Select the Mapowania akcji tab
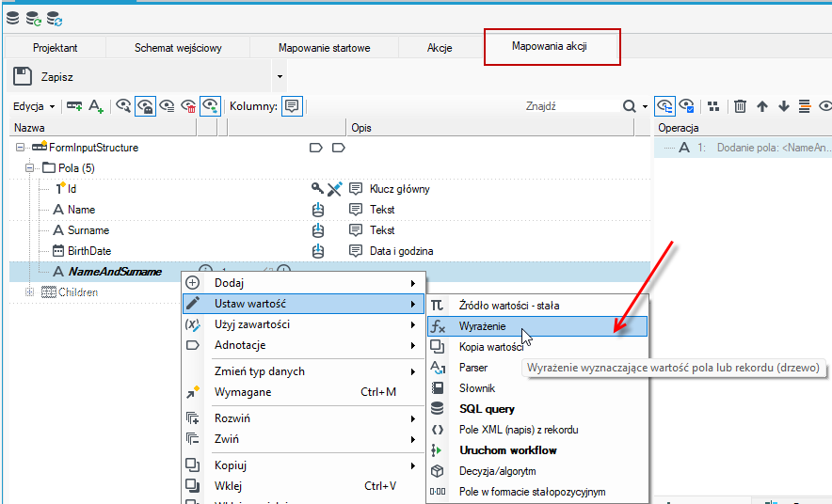 pos(550,46)
